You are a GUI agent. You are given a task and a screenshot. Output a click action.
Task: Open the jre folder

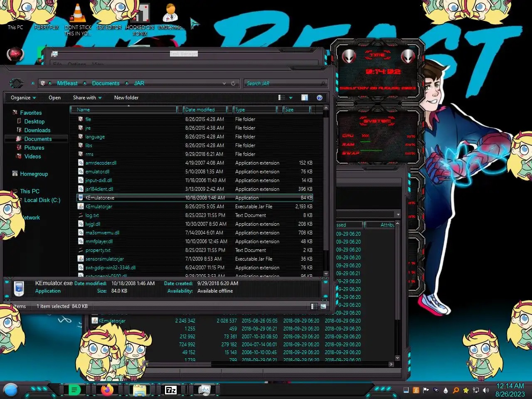[195, 128]
